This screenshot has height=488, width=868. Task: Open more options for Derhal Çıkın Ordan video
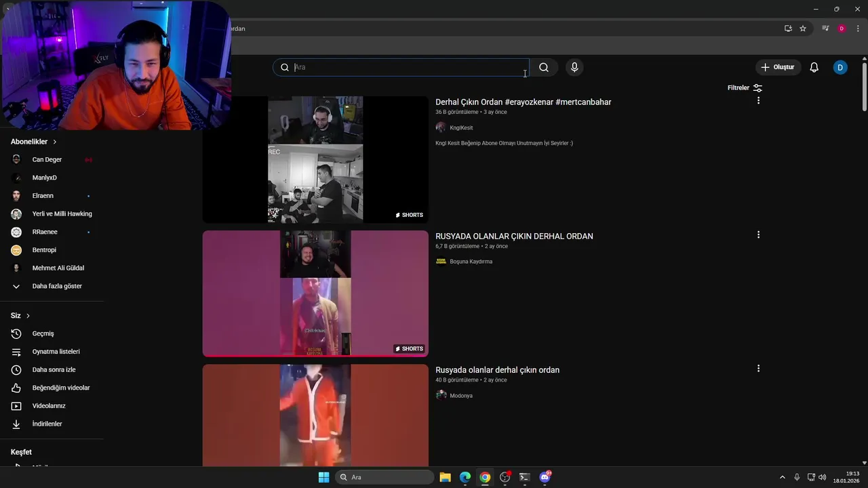[x=758, y=100]
